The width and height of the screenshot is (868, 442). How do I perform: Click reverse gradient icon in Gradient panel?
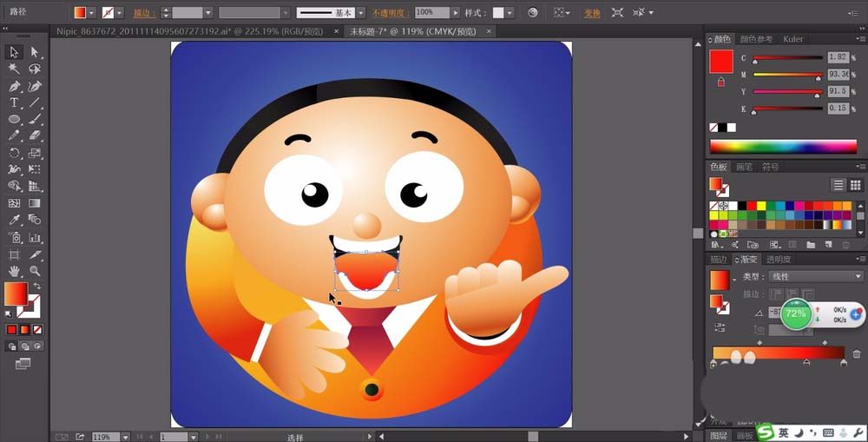[720, 327]
